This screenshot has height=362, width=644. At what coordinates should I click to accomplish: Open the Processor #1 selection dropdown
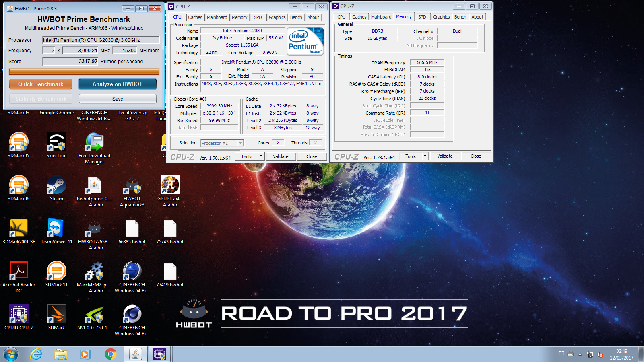222,143
